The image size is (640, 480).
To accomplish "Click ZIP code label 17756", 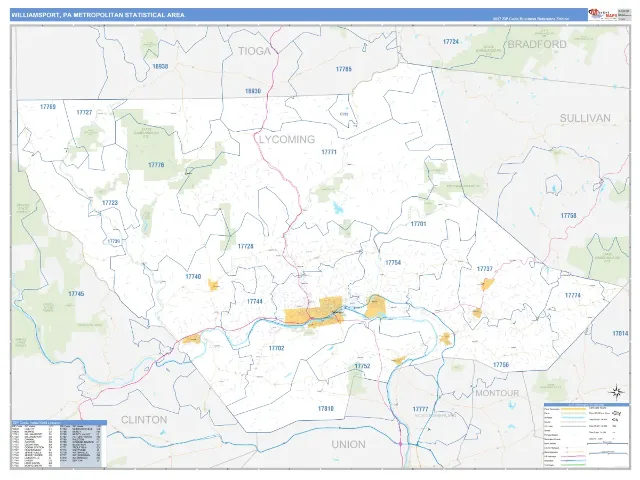I will 501,365.
